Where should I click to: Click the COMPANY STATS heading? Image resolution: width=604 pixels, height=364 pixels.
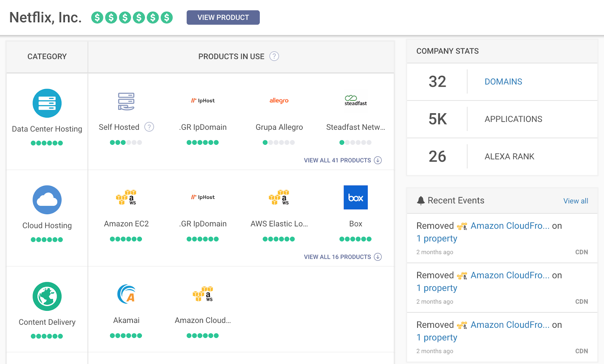pyautogui.click(x=447, y=51)
